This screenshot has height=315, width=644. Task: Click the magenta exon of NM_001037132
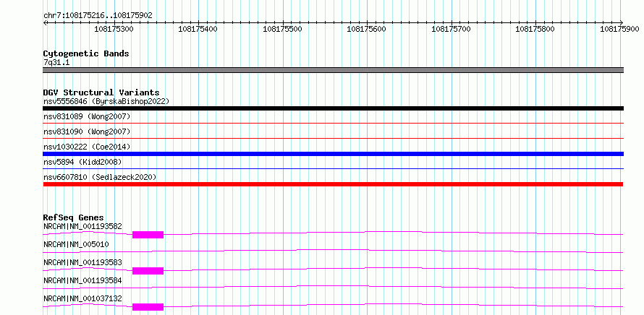point(148,307)
